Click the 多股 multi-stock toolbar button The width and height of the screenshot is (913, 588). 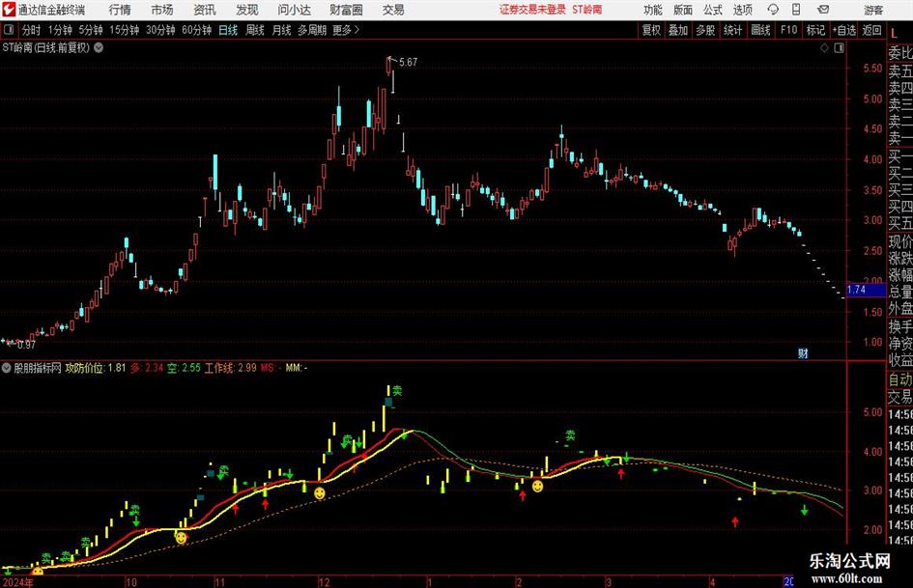(x=705, y=30)
